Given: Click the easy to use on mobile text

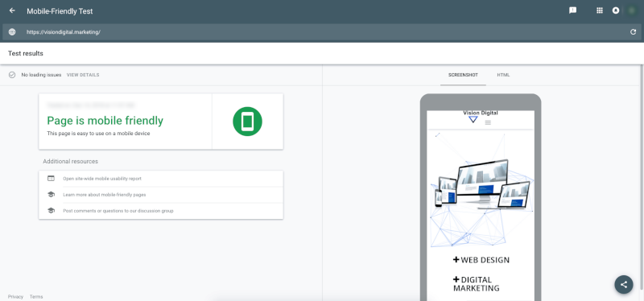Looking at the screenshot, I should pyautogui.click(x=98, y=134).
